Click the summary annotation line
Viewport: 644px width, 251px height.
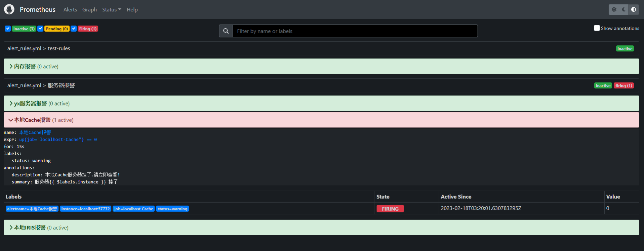[65, 182]
